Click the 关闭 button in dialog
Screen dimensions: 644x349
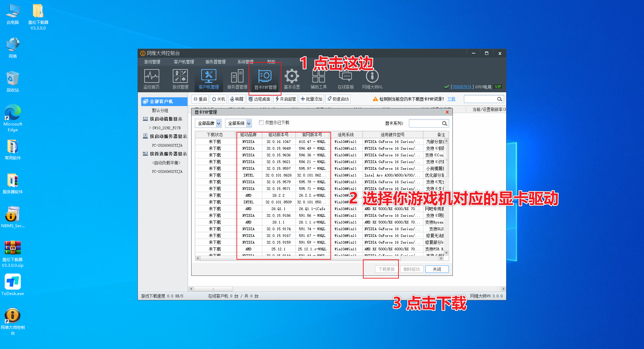coord(437,269)
